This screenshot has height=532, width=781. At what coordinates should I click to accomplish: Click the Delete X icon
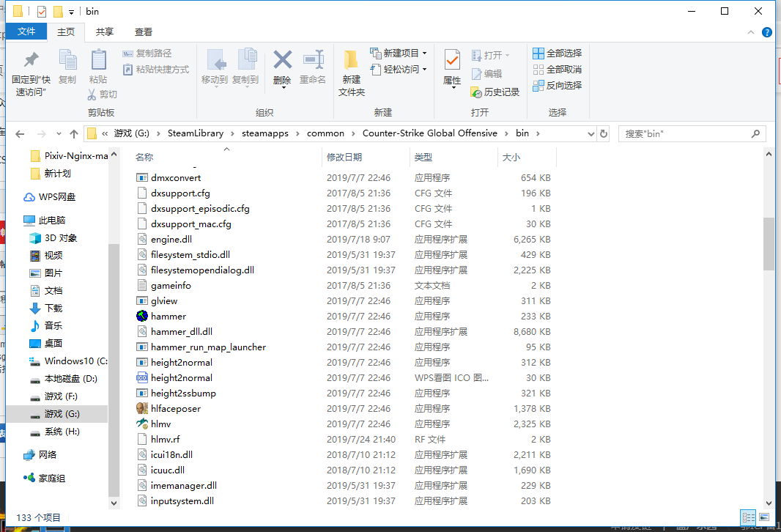click(282, 60)
